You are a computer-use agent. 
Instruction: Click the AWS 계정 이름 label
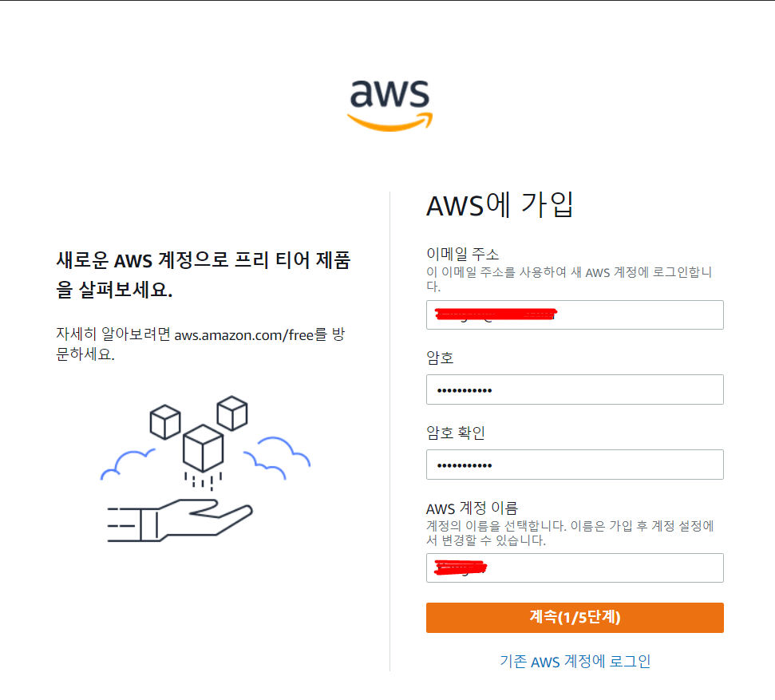point(472,508)
